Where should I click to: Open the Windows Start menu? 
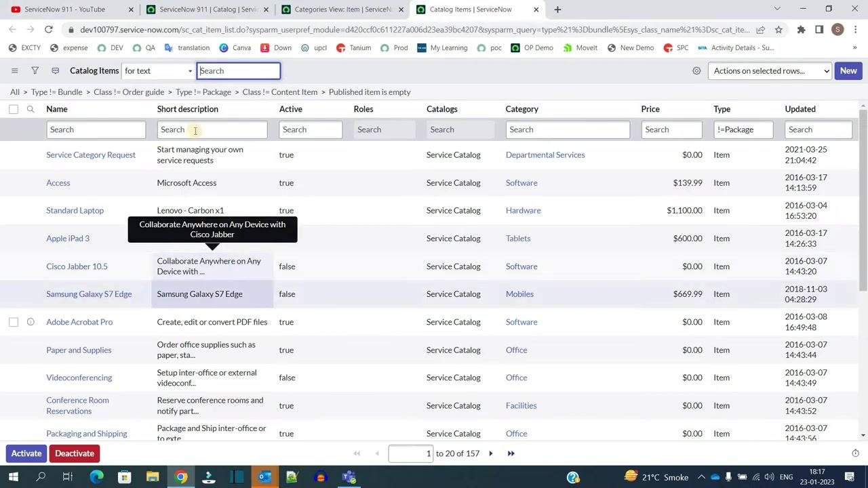pos(14,477)
